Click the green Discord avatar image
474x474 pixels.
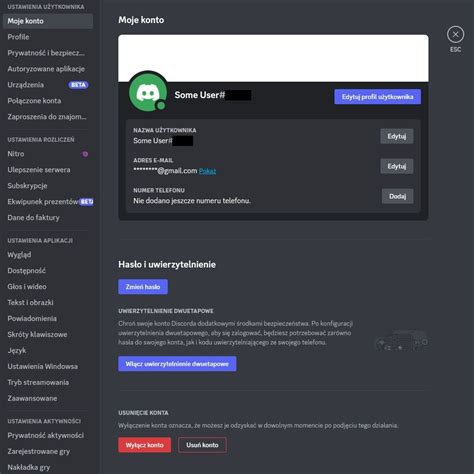148,92
